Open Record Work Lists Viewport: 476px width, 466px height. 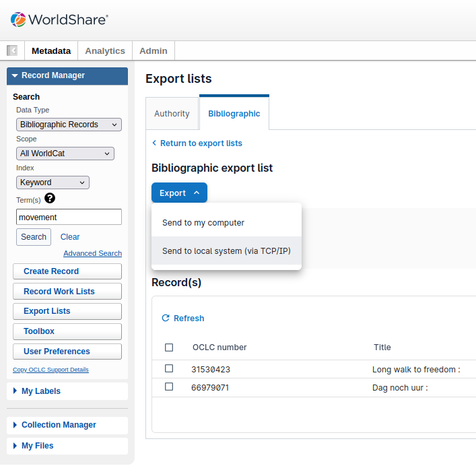pyautogui.click(x=67, y=292)
